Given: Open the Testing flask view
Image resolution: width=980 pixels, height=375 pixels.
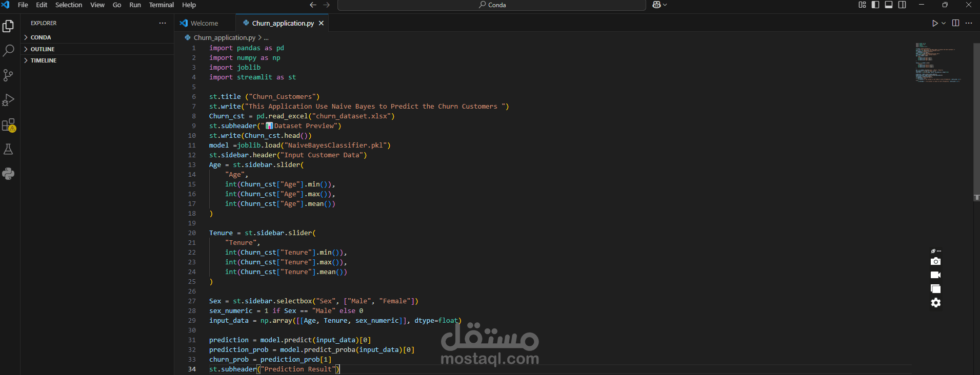Looking at the screenshot, I should pos(8,149).
